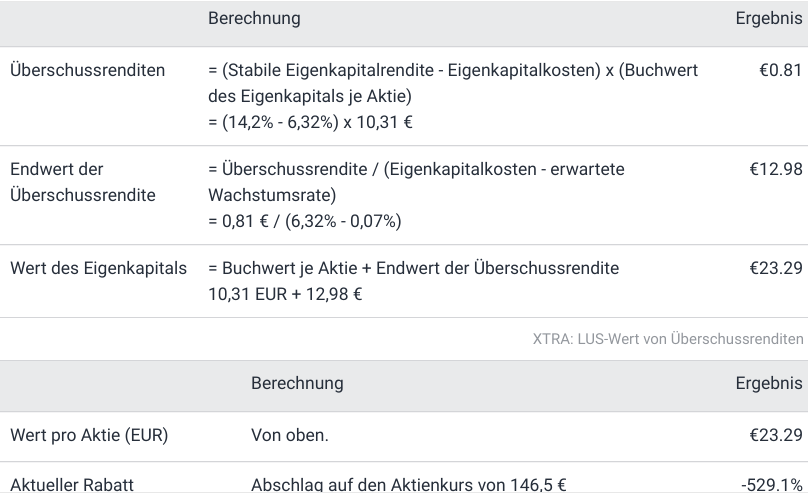The width and height of the screenshot is (808, 502).
Task: Click the €23.29 result for Wert des Eigenkapitals
Action: tap(776, 268)
